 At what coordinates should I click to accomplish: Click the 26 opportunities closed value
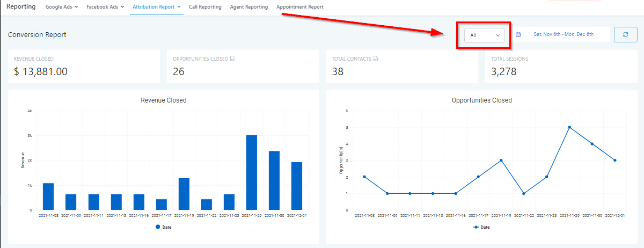[179, 71]
